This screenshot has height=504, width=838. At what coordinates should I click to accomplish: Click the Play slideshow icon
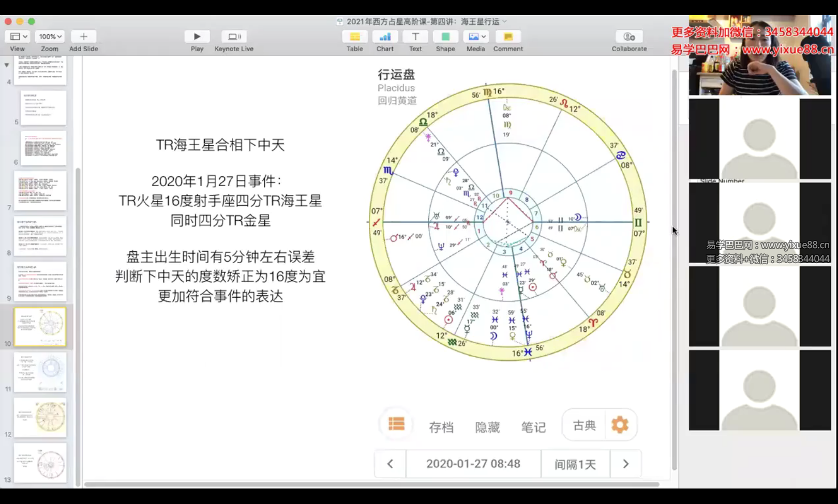coord(197,37)
